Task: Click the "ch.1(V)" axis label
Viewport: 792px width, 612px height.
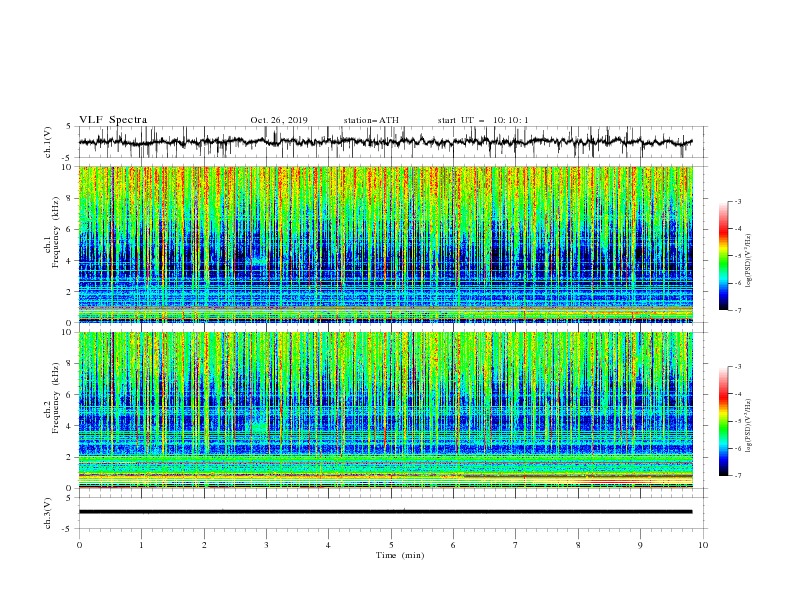Action: 48,142
